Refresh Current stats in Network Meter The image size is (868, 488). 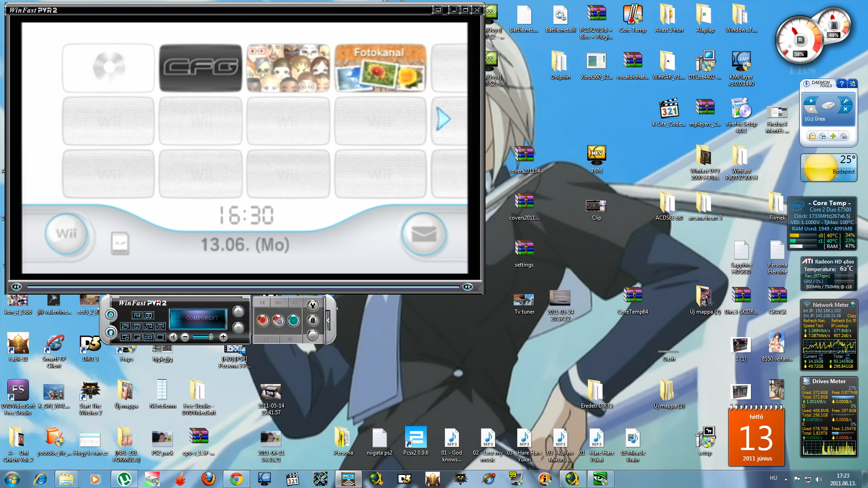(821, 357)
